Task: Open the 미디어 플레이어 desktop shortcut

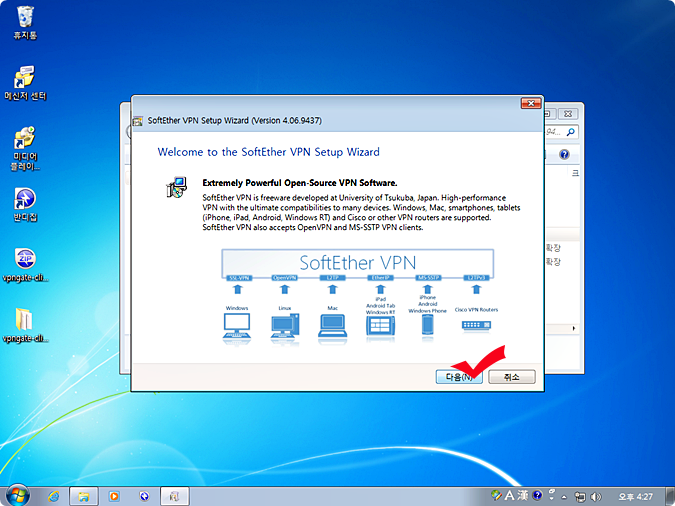Action: click(25, 149)
